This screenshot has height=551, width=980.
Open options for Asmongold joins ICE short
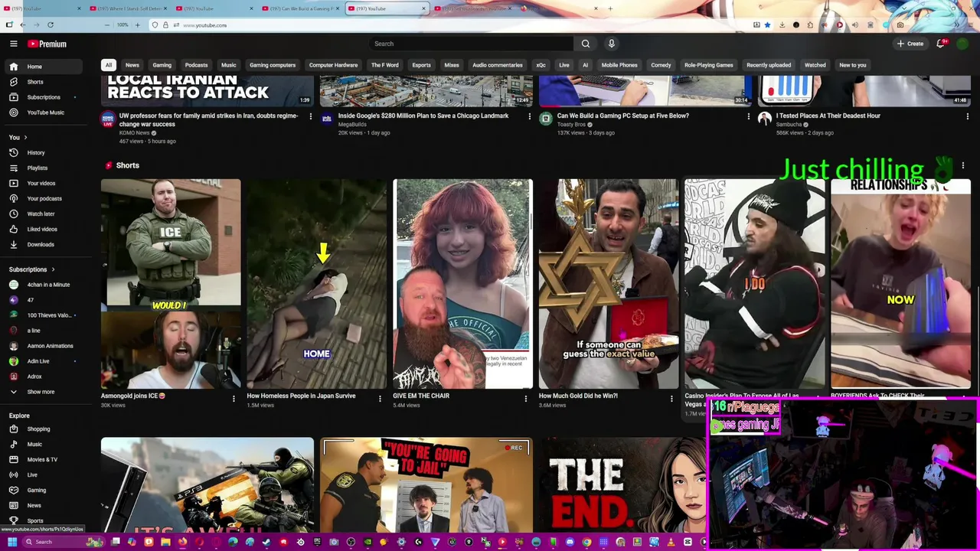click(x=234, y=398)
